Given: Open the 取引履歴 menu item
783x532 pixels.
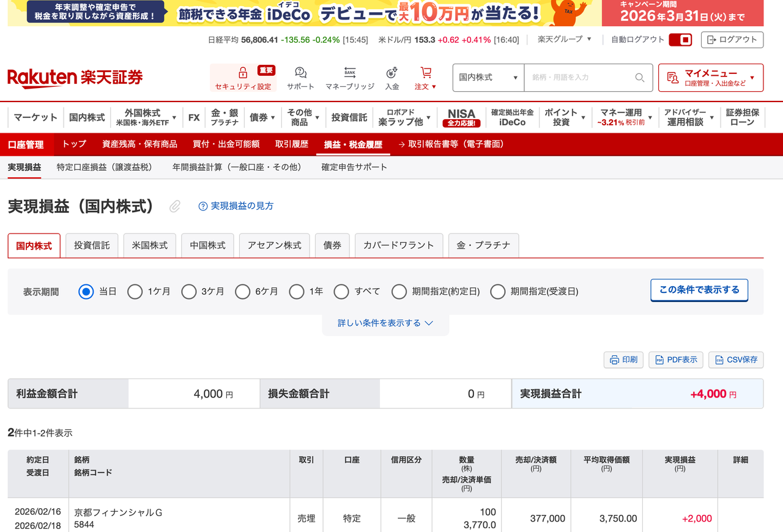Looking at the screenshot, I should (291, 144).
